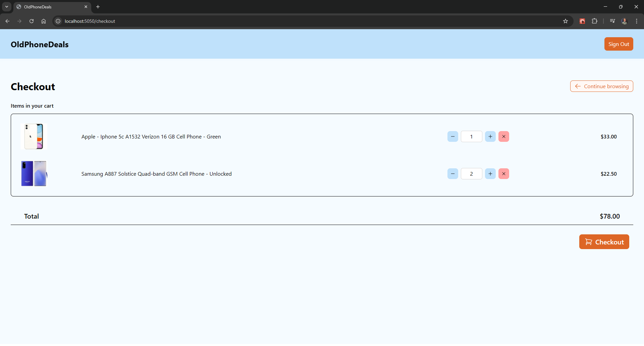This screenshot has width=644, height=346.
Task: Increase iPhone 5c quantity with plus button
Action: pyautogui.click(x=490, y=136)
